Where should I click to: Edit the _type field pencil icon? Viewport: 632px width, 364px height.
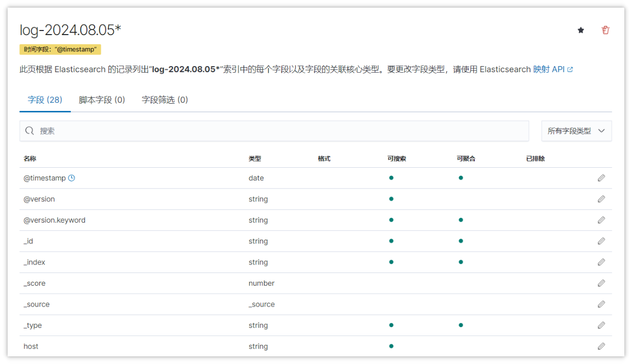point(601,325)
